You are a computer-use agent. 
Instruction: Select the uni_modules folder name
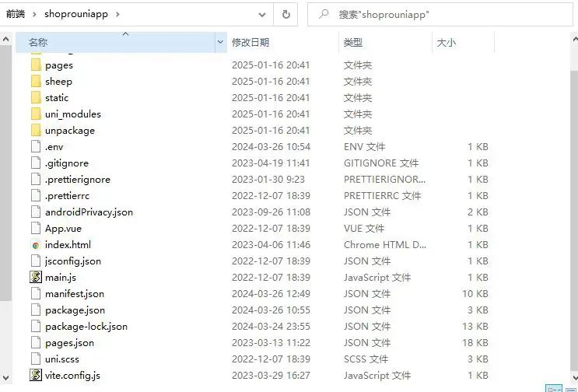tap(73, 114)
